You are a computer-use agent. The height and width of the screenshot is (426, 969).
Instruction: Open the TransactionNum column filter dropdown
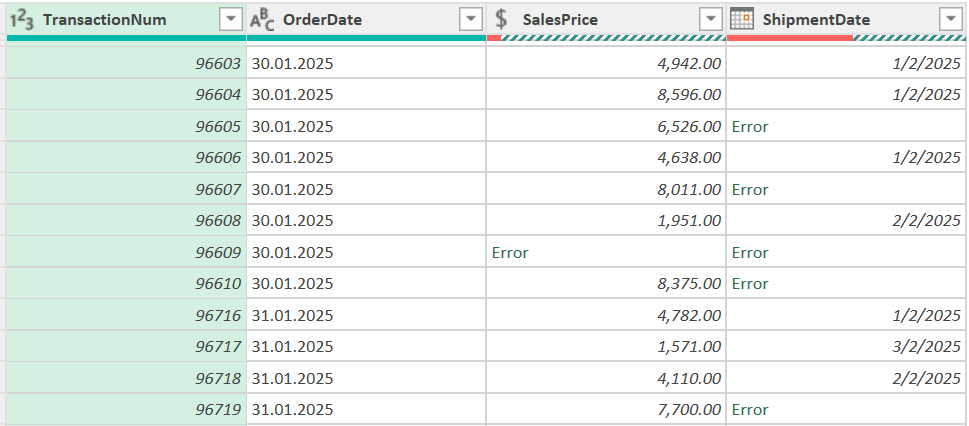231,19
